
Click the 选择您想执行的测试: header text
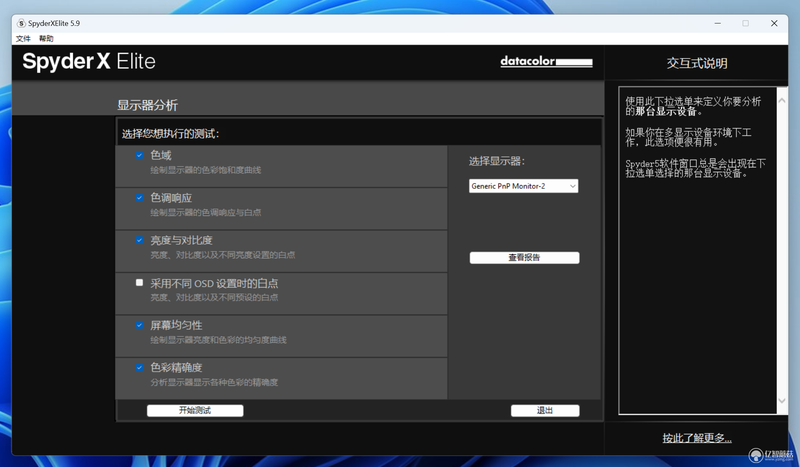coord(170,134)
